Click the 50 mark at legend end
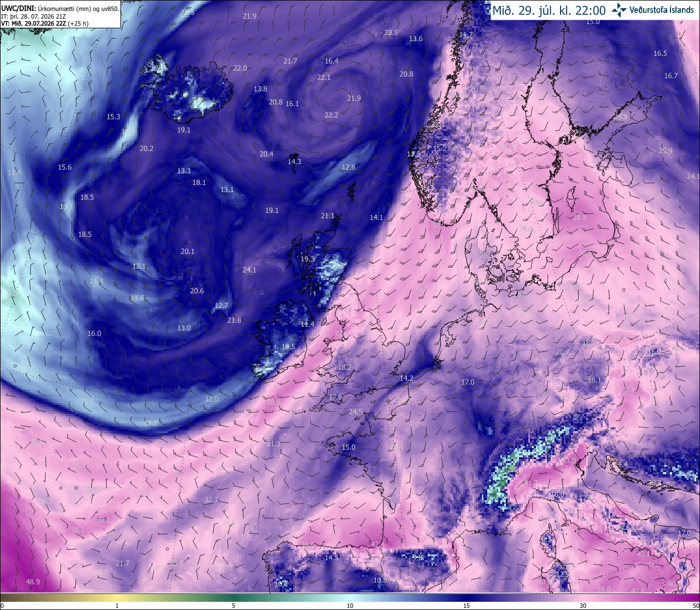 point(695,606)
